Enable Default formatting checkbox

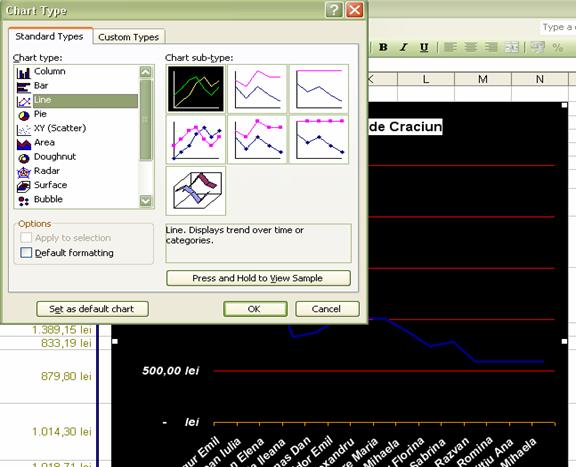[26, 252]
